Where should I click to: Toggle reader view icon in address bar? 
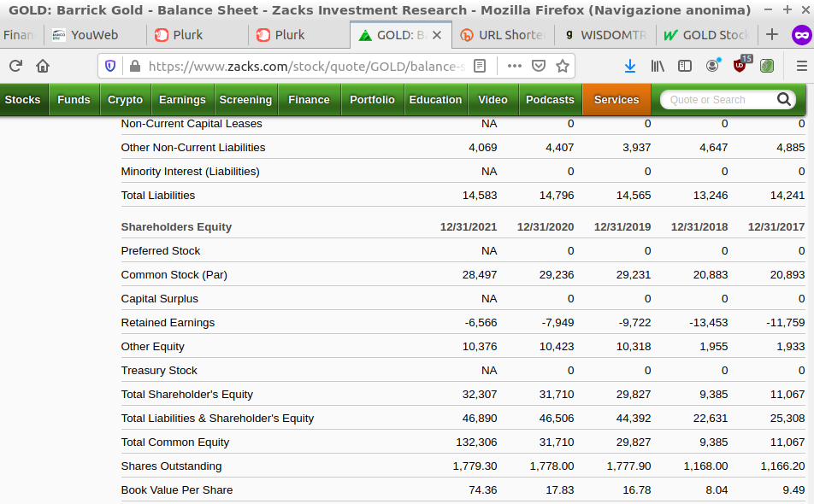[x=480, y=66]
